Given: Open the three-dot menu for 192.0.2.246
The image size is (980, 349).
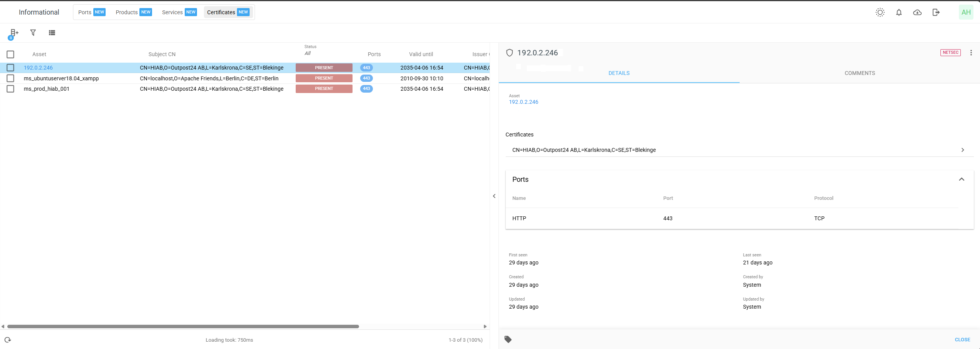Looking at the screenshot, I should click(971, 53).
